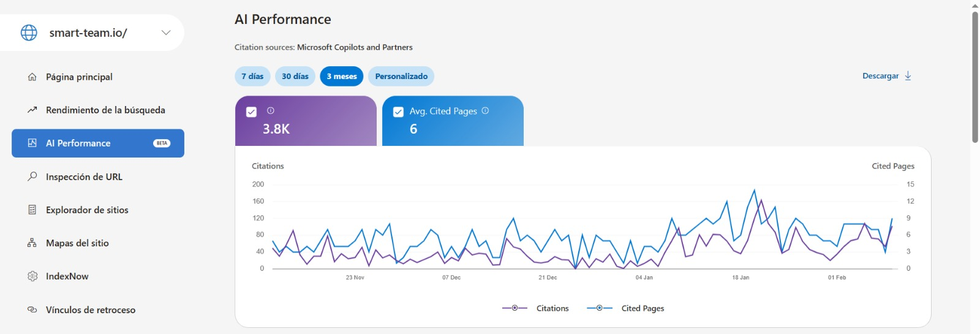
Task: Open the AI Performance sidebar page
Action: (98, 143)
